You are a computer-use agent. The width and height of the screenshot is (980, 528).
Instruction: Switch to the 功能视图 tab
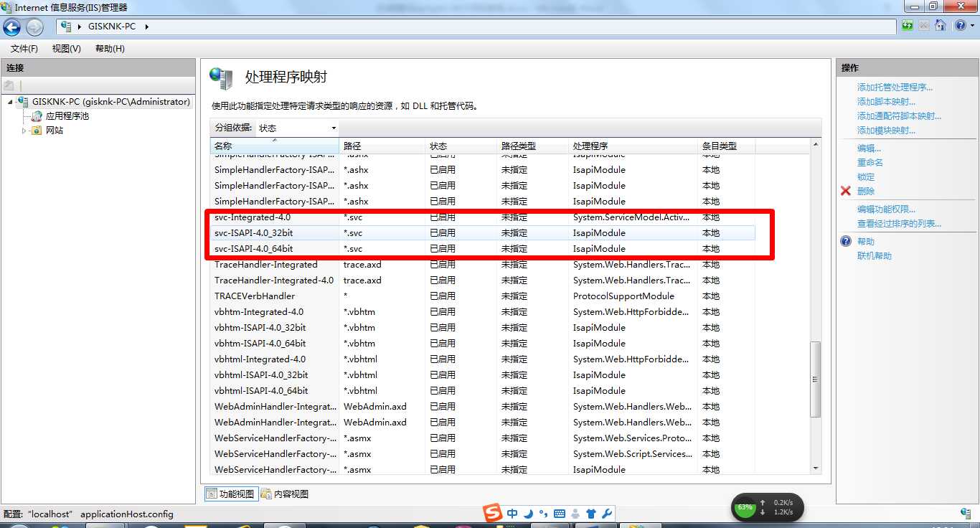pyautogui.click(x=230, y=494)
